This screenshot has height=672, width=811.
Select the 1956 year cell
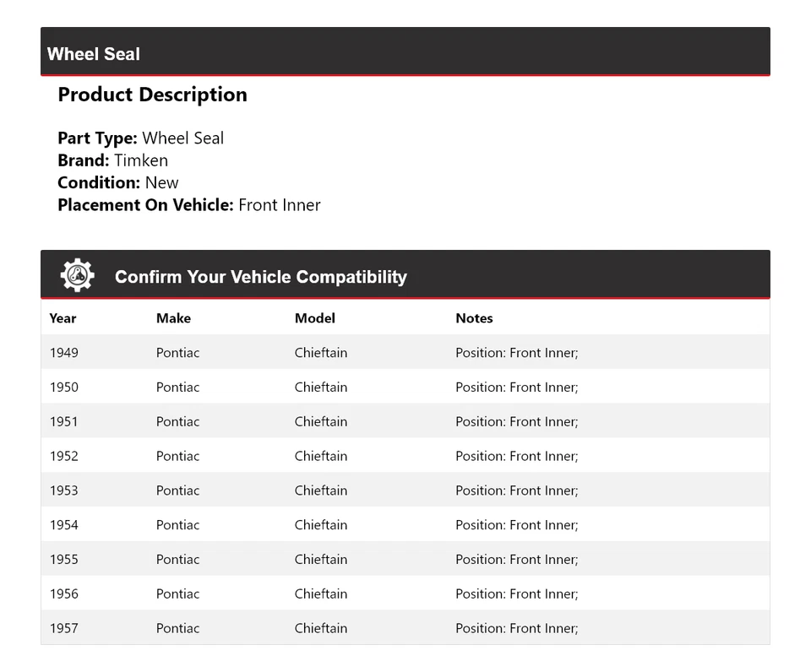pos(63,594)
